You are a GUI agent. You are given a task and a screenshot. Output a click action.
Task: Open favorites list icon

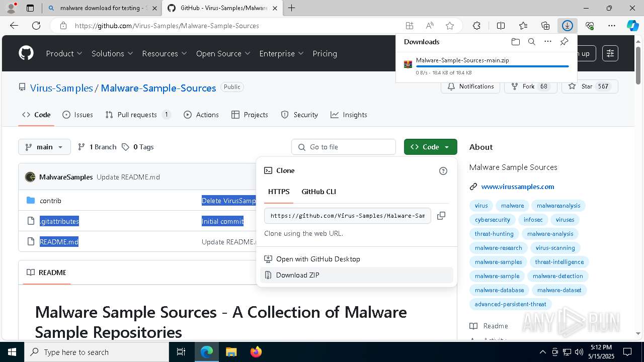523,26
